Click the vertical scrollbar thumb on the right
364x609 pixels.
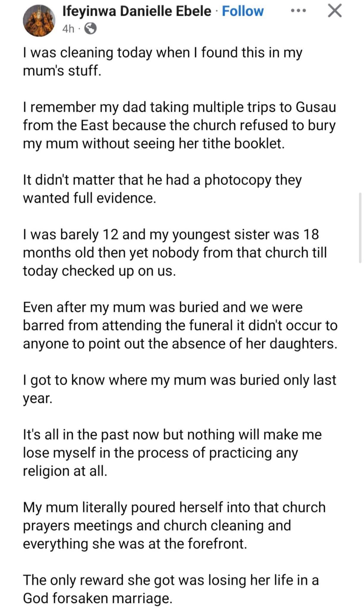pyautogui.click(x=360, y=227)
